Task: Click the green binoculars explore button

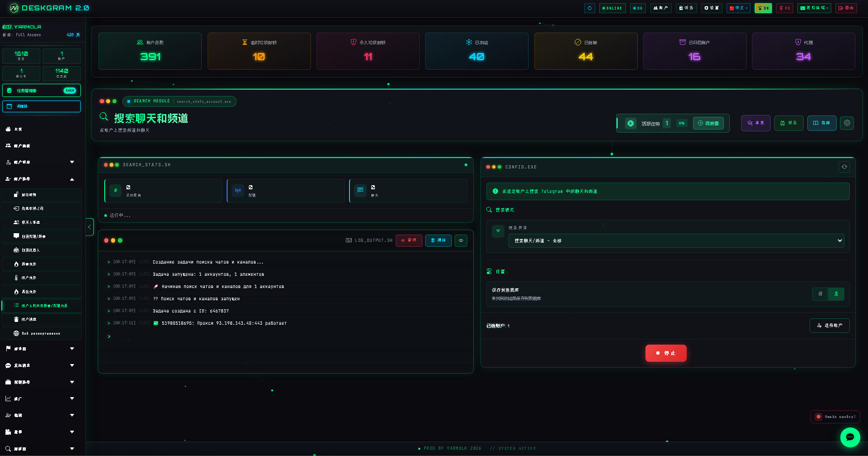Action: [789, 123]
